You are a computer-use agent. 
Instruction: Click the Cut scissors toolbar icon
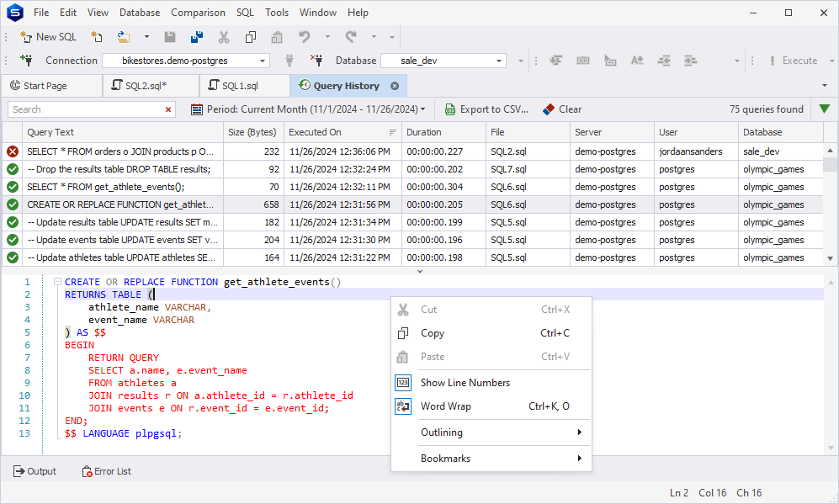(224, 37)
